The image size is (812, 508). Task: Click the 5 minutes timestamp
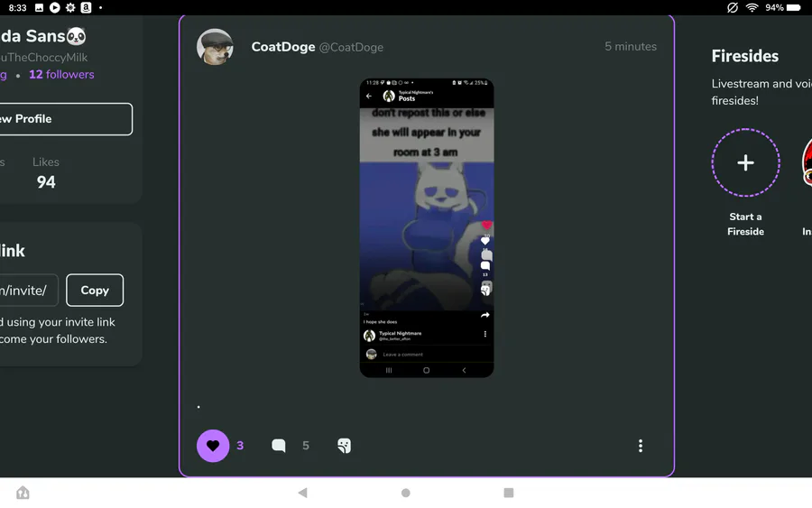(631, 46)
